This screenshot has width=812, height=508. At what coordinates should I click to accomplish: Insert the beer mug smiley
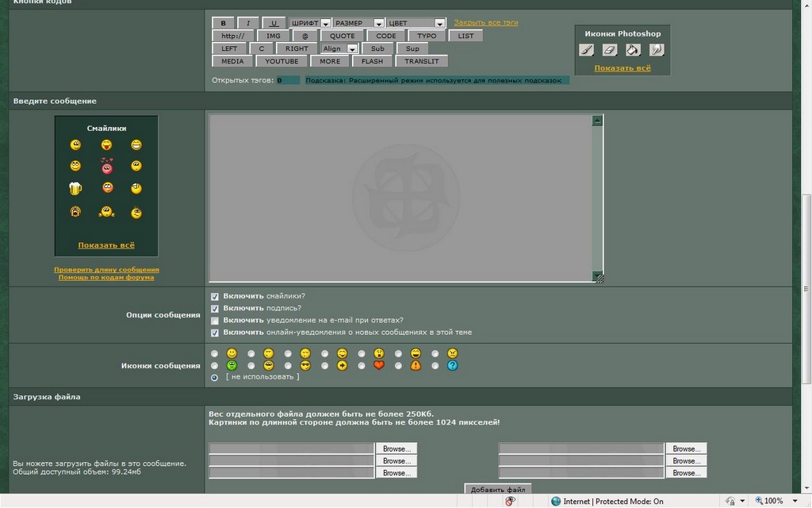point(75,188)
